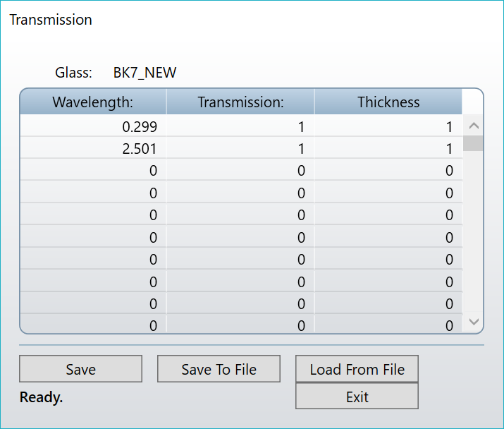Select the Transmission column header
The height and width of the screenshot is (429, 504).
240,102
